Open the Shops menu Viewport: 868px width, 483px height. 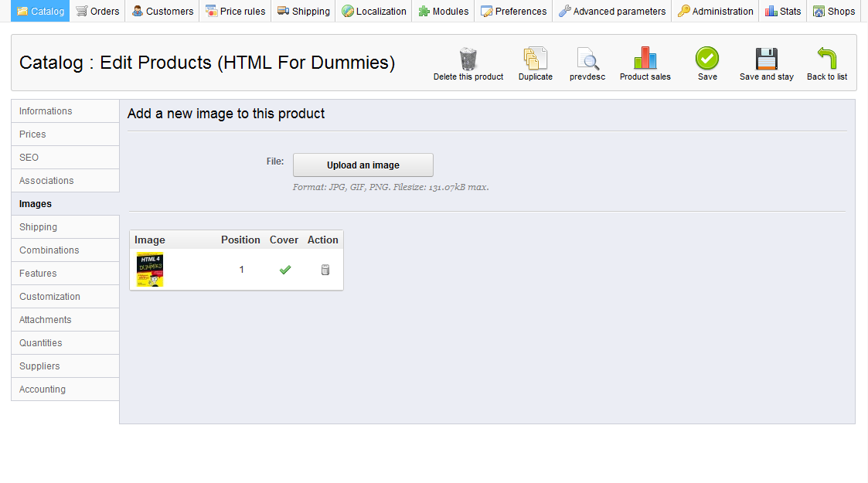pyautogui.click(x=834, y=12)
